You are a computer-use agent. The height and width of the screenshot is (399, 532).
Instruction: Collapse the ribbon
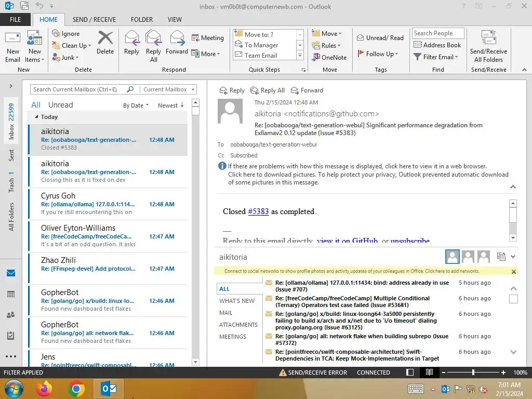[x=524, y=70]
